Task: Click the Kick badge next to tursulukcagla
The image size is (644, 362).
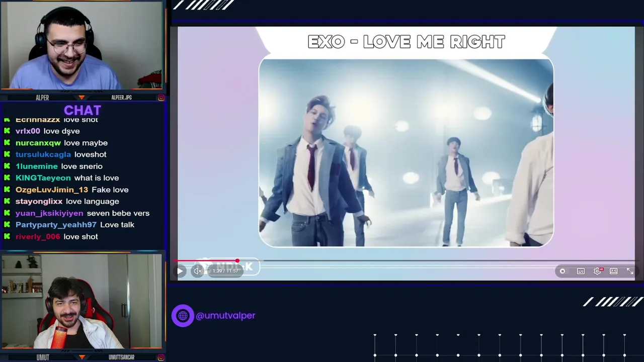Action: point(7,154)
